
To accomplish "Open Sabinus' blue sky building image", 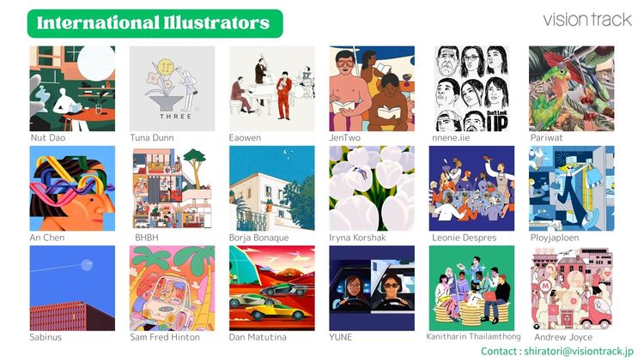I will 72,288.
